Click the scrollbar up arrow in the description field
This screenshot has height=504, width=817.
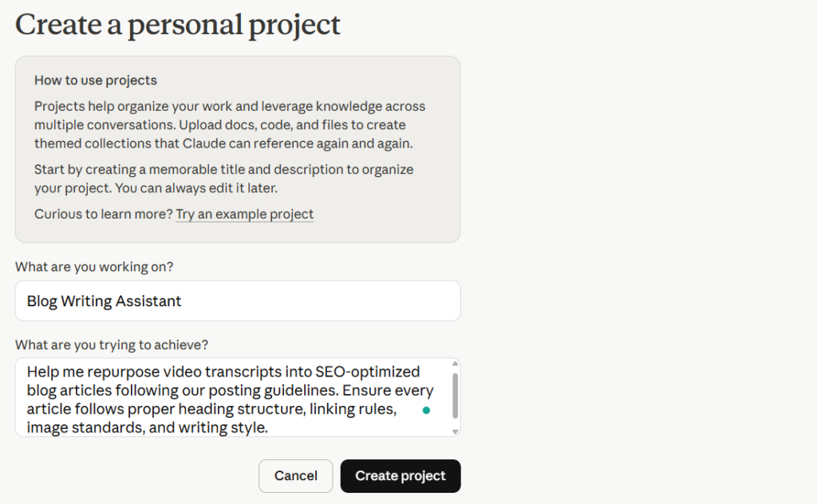coord(455,364)
